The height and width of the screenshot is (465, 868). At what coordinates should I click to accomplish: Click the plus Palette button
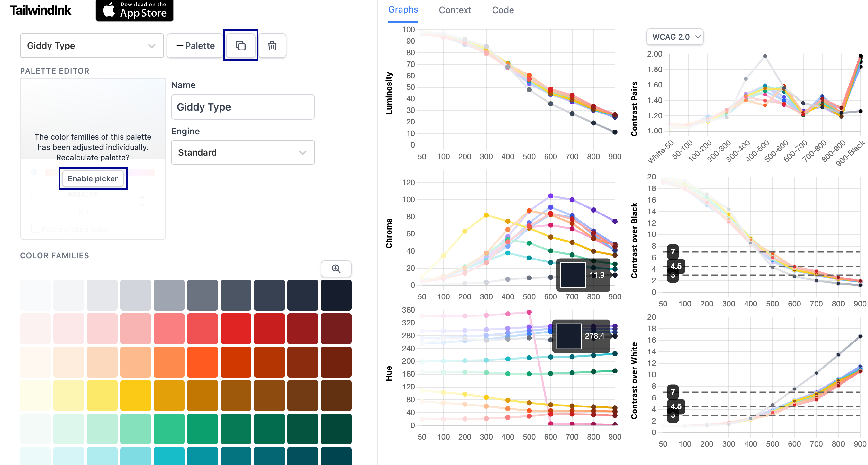[195, 45]
